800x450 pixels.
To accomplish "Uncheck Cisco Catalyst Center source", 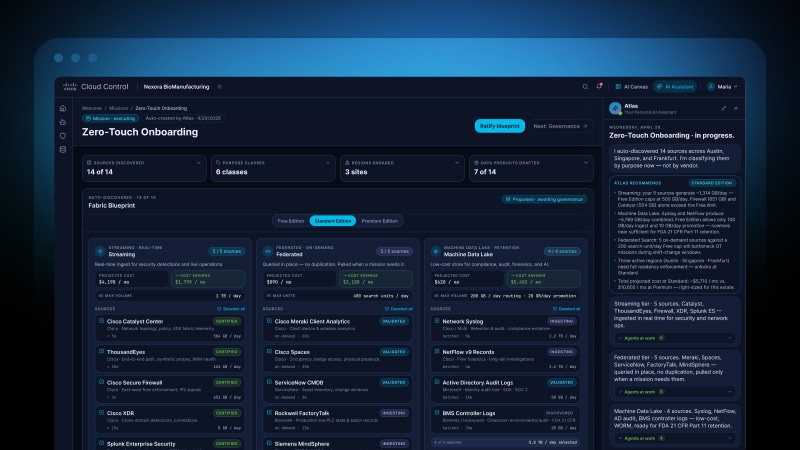I will coord(101,321).
